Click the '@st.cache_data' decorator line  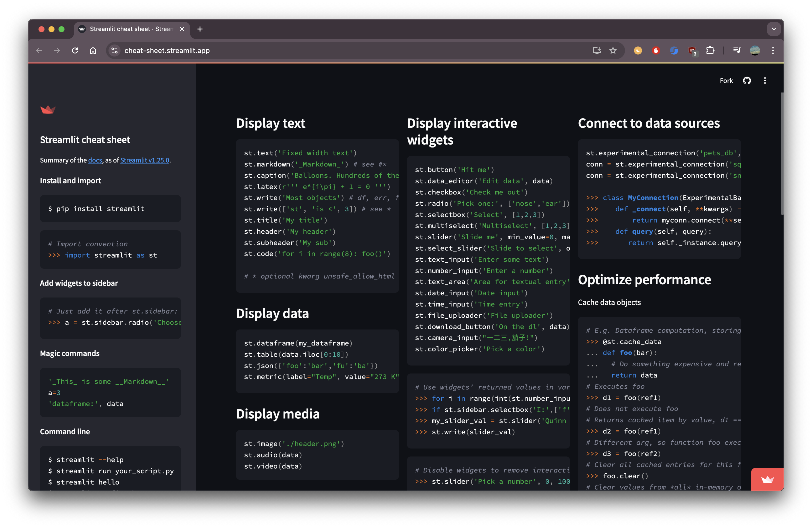point(624,341)
